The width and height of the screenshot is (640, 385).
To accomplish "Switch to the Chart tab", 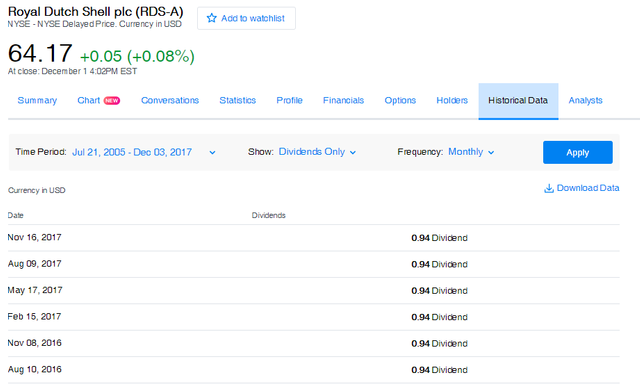I will point(89,100).
